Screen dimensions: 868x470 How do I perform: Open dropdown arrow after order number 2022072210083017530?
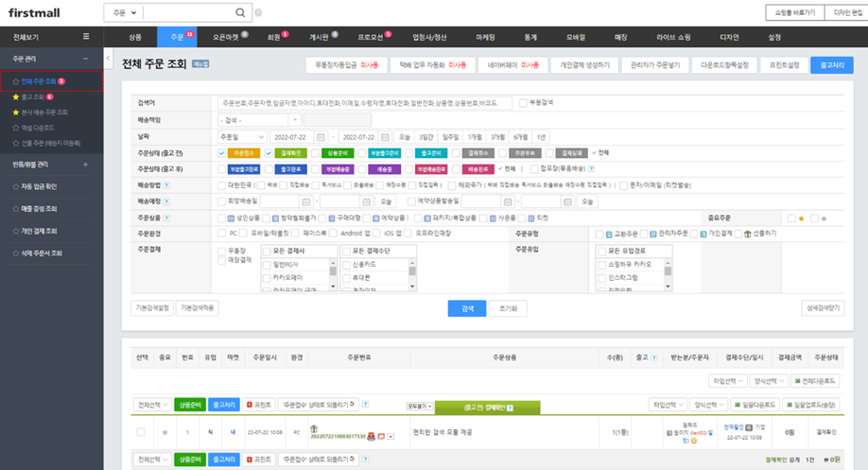coord(391,437)
